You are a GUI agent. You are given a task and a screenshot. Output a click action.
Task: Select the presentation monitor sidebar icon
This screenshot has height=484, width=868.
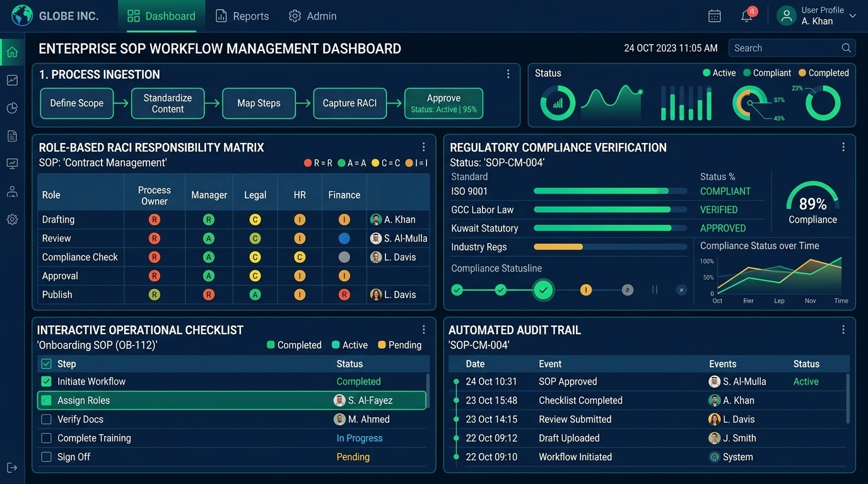[x=12, y=164]
